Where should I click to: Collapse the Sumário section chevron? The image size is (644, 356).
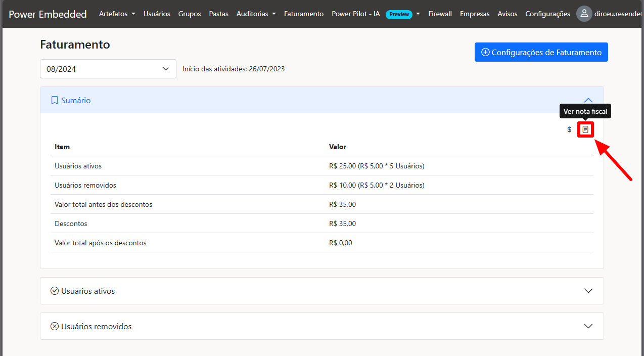click(588, 100)
